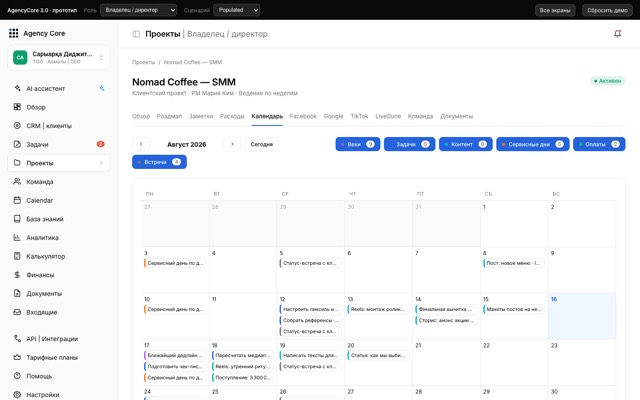The width and height of the screenshot is (640, 400).
Task: Select the highlighted day 16 cell
Action: pos(582,316)
